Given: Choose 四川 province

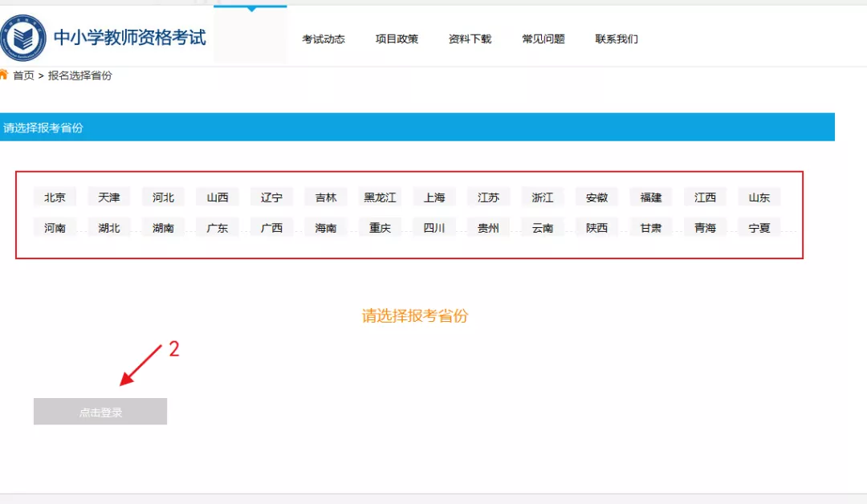Looking at the screenshot, I should (434, 228).
